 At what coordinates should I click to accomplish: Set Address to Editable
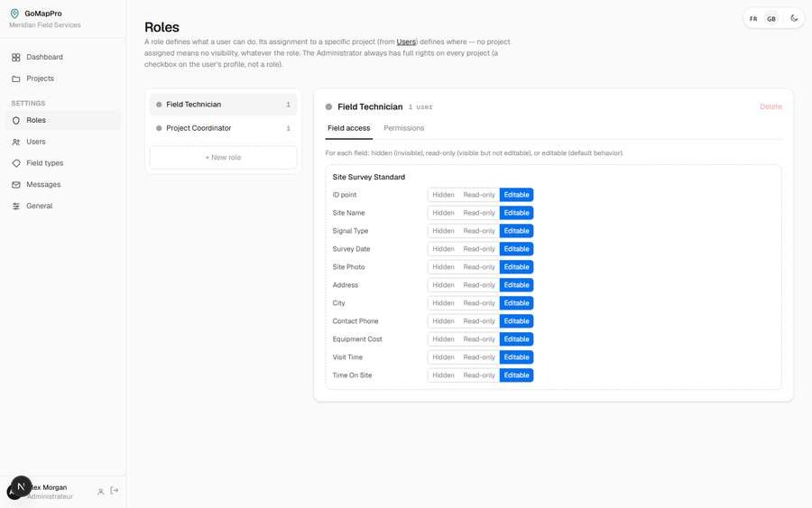[x=516, y=285]
